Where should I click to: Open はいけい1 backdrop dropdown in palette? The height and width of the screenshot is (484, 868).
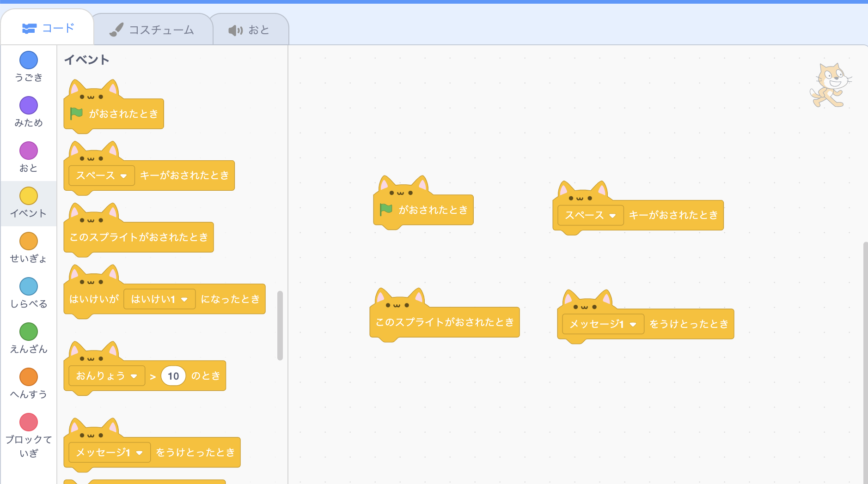point(159,299)
